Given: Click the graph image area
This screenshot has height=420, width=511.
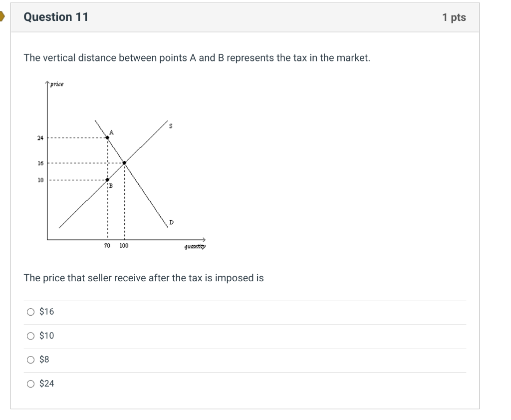Looking at the screenshot, I should coord(125,165).
